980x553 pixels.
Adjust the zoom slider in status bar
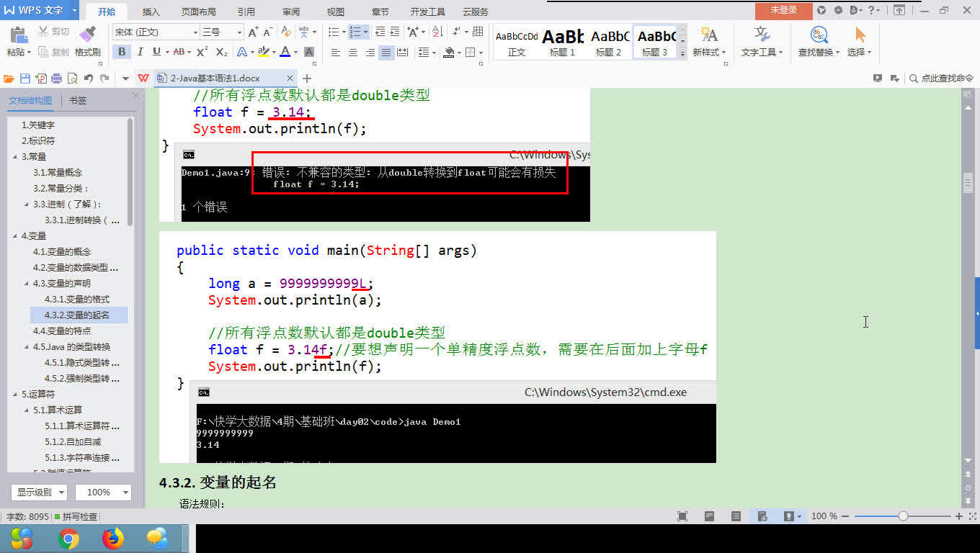pyautogui.click(x=903, y=516)
